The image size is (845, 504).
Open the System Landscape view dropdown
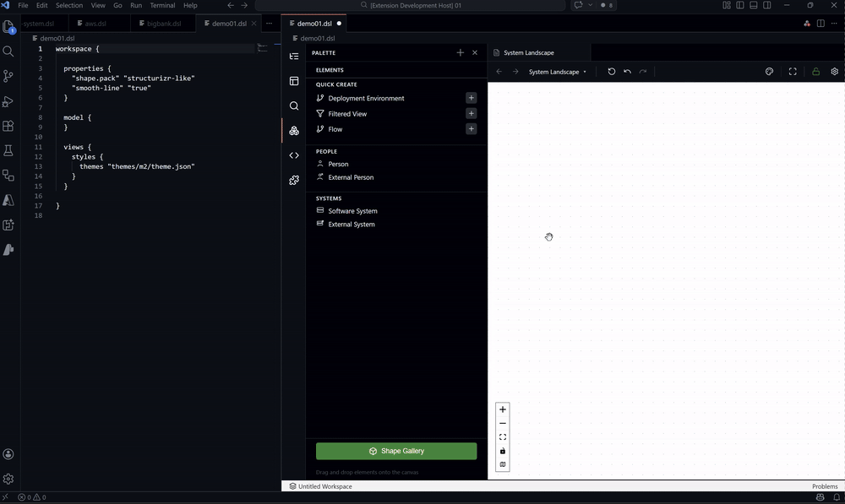coord(557,72)
